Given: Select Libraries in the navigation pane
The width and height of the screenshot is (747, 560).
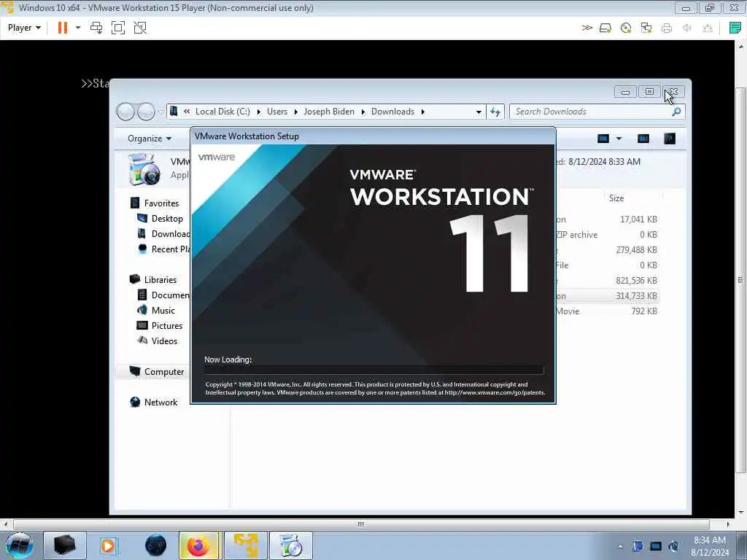Looking at the screenshot, I should pos(160,279).
